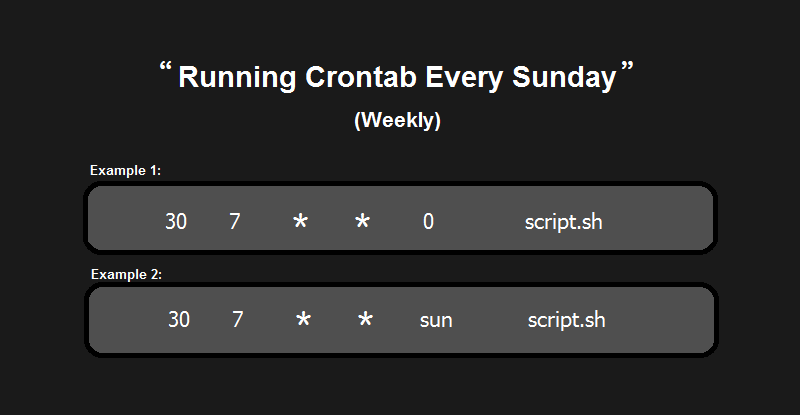This screenshot has height=415, width=800.
Task: Click the word 'Sunday' in the heading
Action: pos(564,78)
